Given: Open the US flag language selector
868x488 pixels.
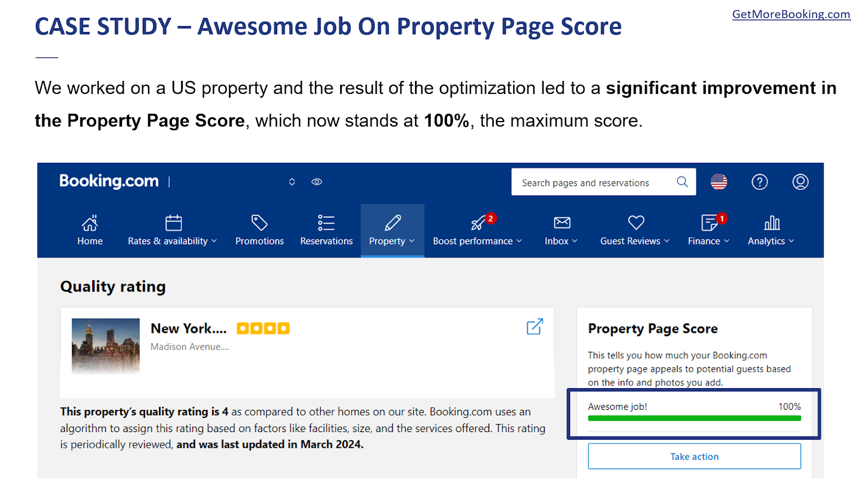Looking at the screenshot, I should coord(719,182).
